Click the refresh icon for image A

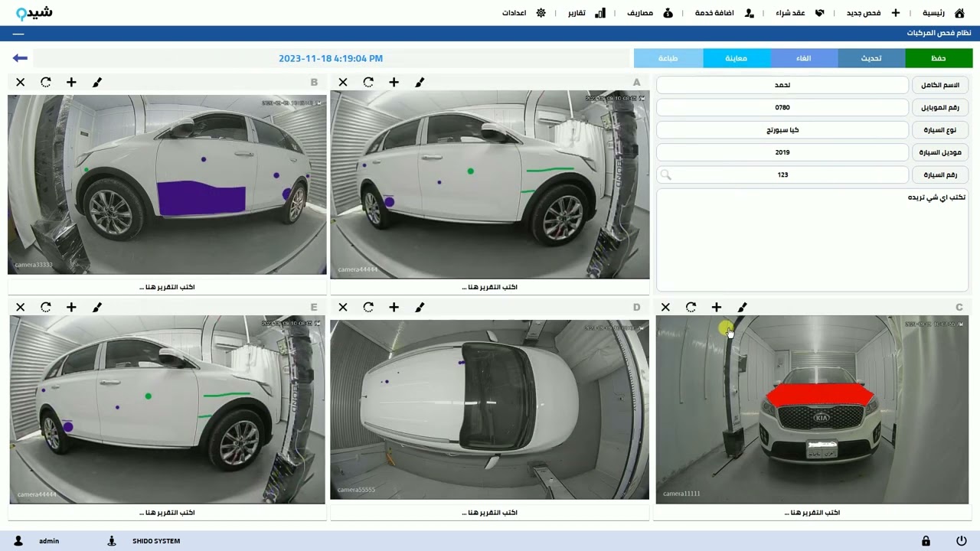(368, 82)
